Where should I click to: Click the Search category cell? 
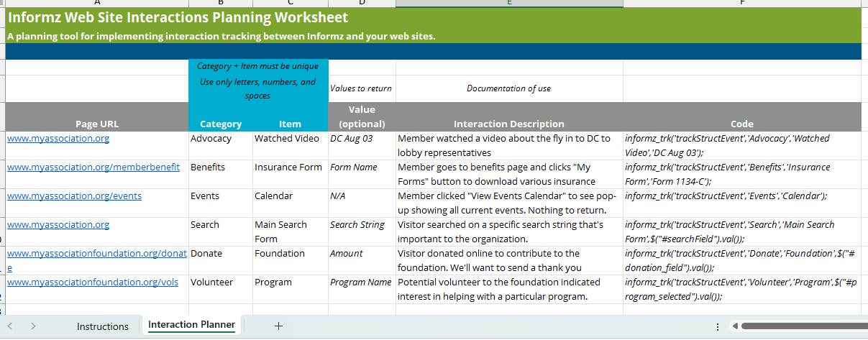(x=221, y=231)
